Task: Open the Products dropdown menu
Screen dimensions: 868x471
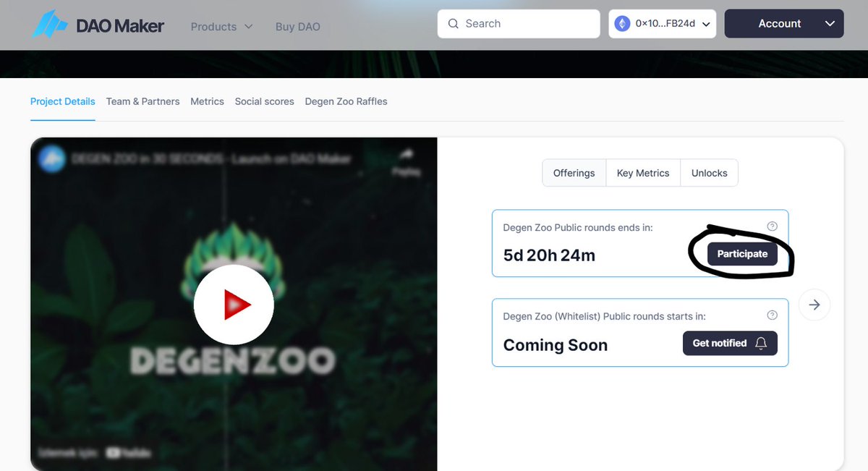Action: 221,27
